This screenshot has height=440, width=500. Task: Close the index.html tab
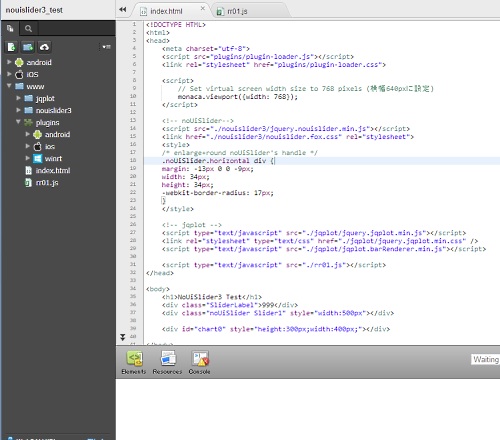click(x=203, y=8)
